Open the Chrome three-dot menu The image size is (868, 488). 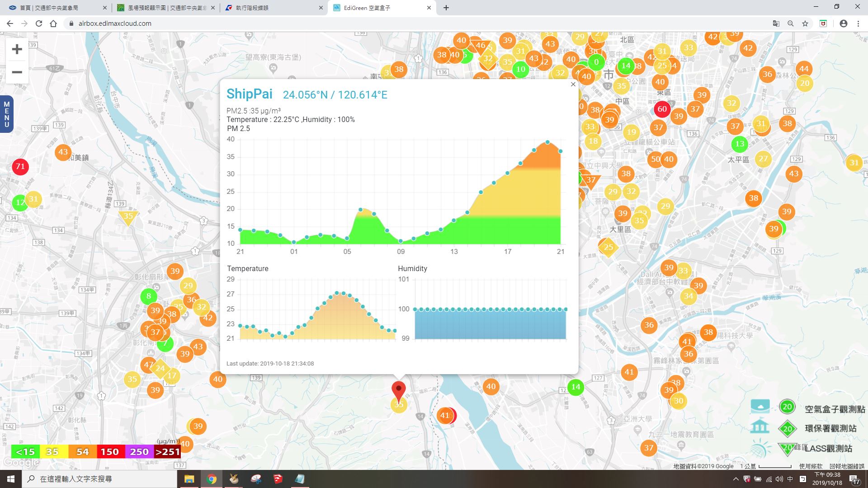tap(858, 23)
